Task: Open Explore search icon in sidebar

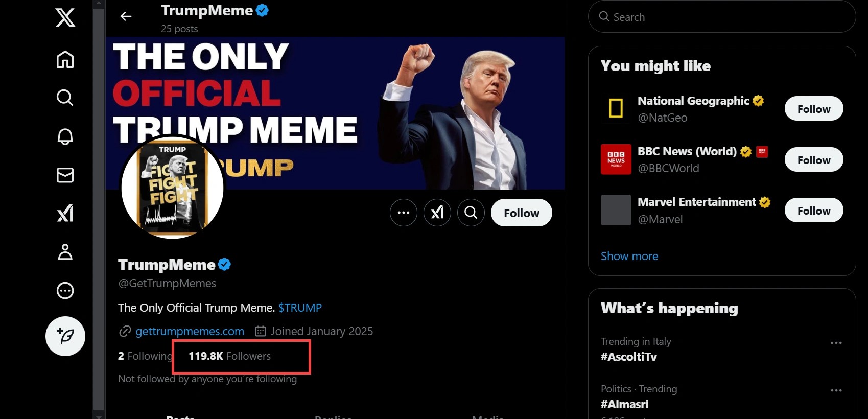Action: pyautogui.click(x=65, y=97)
